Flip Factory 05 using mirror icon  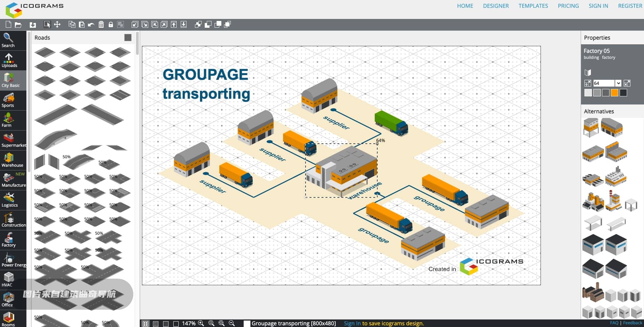pyautogui.click(x=588, y=72)
